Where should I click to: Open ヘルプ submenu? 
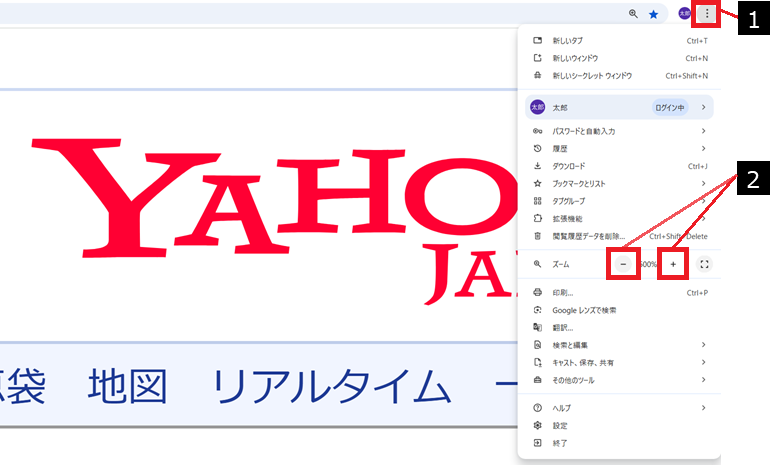point(620,408)
